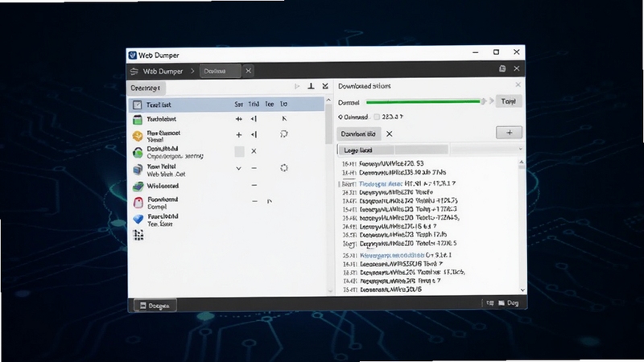Click minus icon in blue database row
Screen dimensions: 644x362
tap(254, 168)
